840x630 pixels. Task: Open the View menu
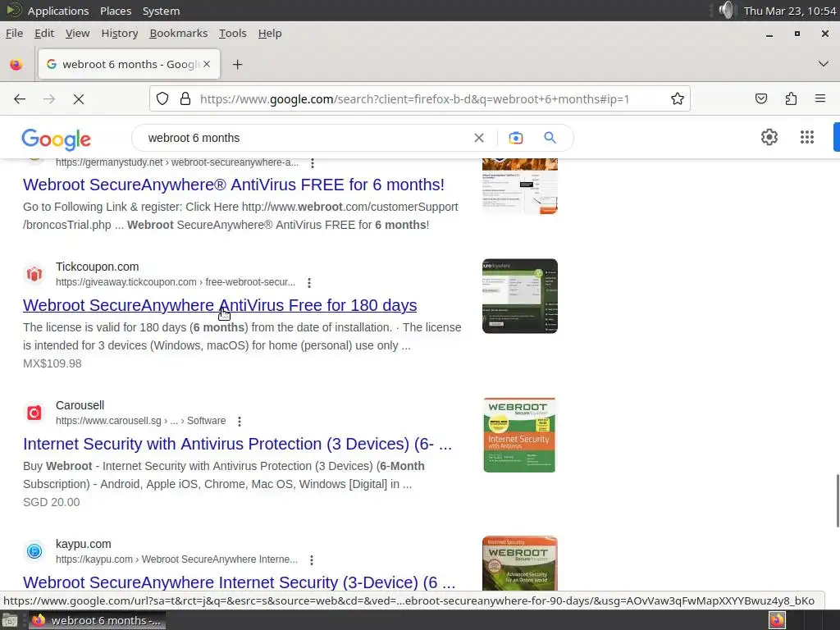tap(77, 33)
